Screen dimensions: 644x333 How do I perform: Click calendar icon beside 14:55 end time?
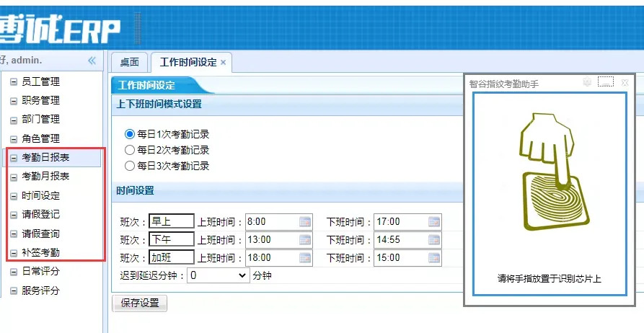pyautogui.click(x=433, y=240)
